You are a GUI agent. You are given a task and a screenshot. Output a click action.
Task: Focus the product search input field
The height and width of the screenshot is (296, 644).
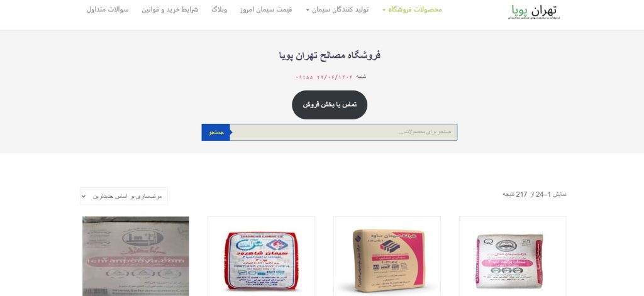344,133
